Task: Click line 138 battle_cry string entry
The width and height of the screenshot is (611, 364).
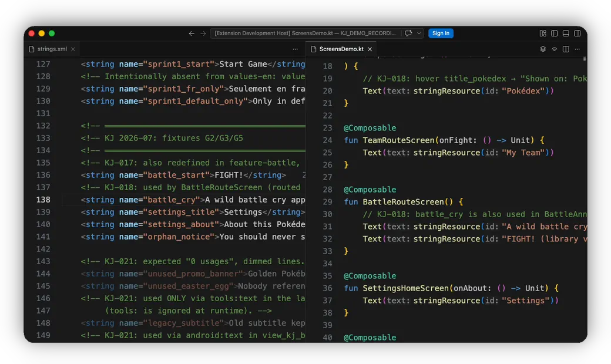Action: click(x=193, y=200)
